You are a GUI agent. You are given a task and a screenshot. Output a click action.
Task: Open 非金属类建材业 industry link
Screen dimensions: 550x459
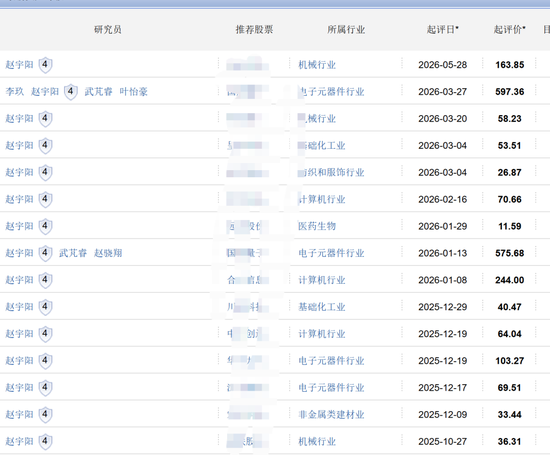pos(331,415)
